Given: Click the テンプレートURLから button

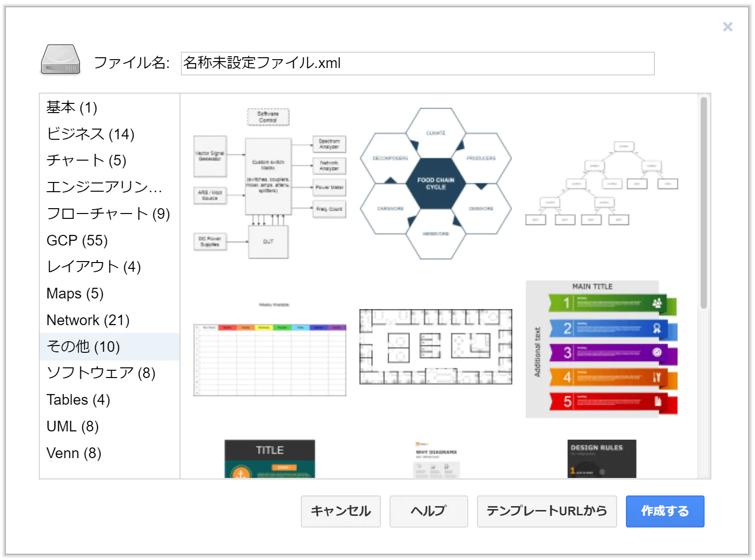Looking at the screenshot, I should click(547, 511).
